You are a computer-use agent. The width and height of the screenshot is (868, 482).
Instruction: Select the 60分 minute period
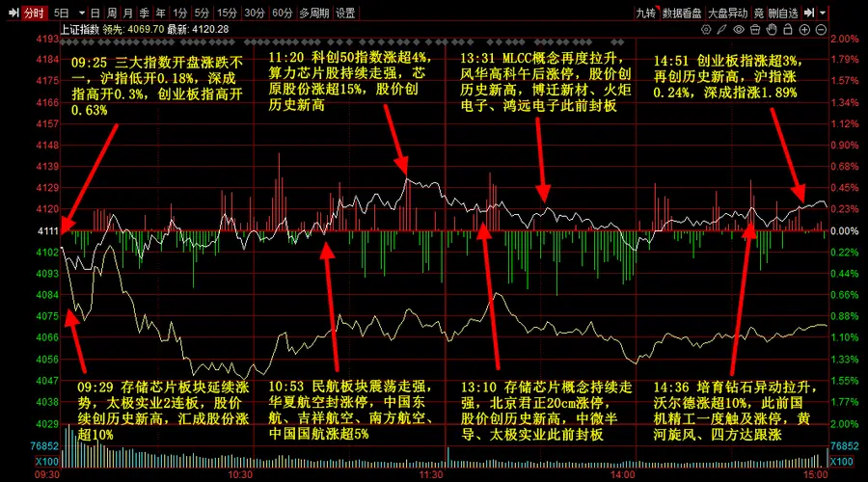pyautogui.click(x=283, y=13)
